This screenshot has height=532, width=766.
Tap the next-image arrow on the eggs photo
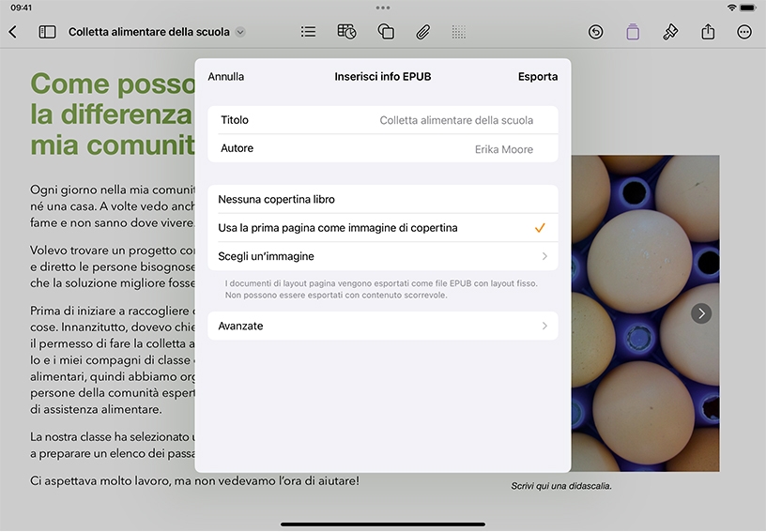click(x=701, y=313)
